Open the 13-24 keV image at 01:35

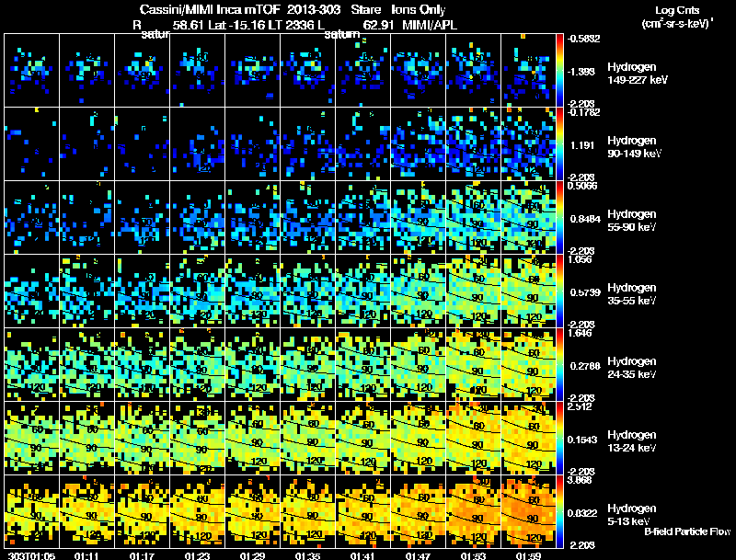(x=308, y=439)
